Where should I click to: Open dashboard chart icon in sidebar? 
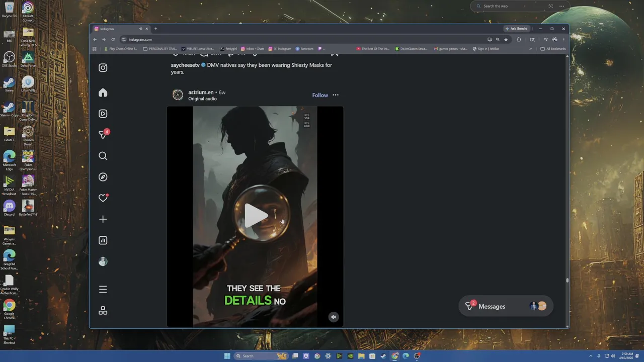tap(103, 240)
